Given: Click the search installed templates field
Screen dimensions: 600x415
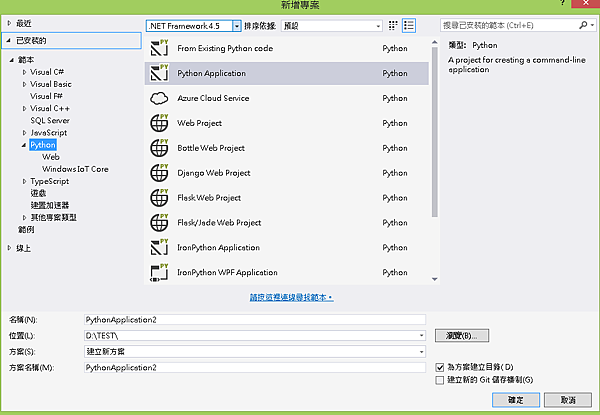Looking at the screenshot, I should [x=509, y=25].
